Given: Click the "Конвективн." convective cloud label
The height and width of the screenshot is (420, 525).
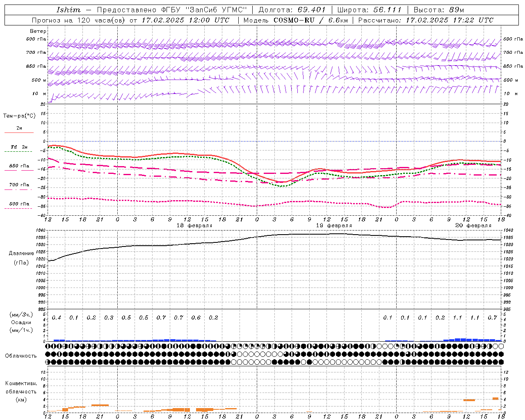Looking at the screenshot, I should click(x=21, y=383).
